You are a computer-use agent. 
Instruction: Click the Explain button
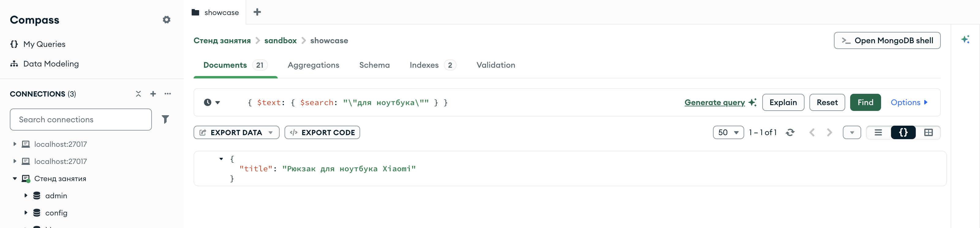(783, 102)
